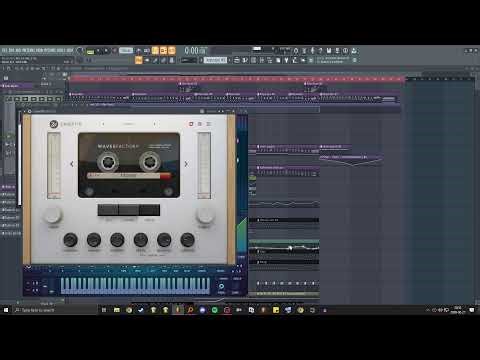Open the HELP menu
This screenshot has height=360, width=480.
pos(70,50)
